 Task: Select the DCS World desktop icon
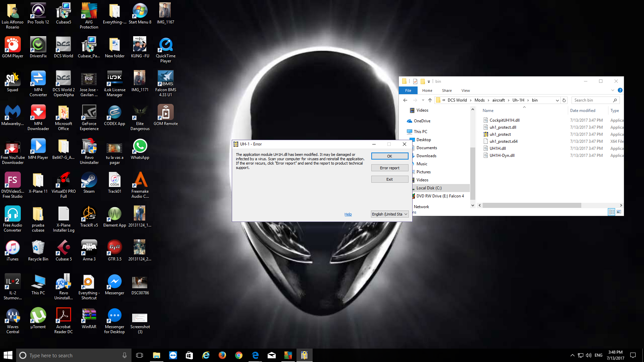click(x=63, y=47)
